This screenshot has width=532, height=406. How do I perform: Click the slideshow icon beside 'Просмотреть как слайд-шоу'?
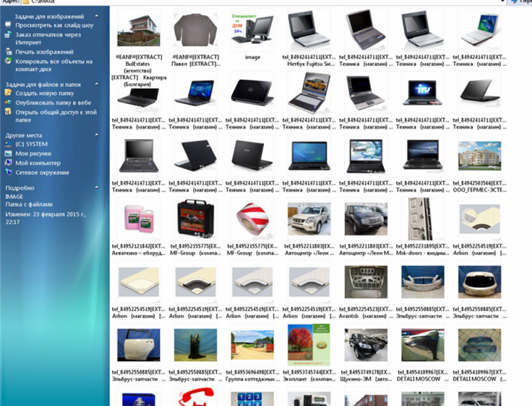[x=7, y=25]
